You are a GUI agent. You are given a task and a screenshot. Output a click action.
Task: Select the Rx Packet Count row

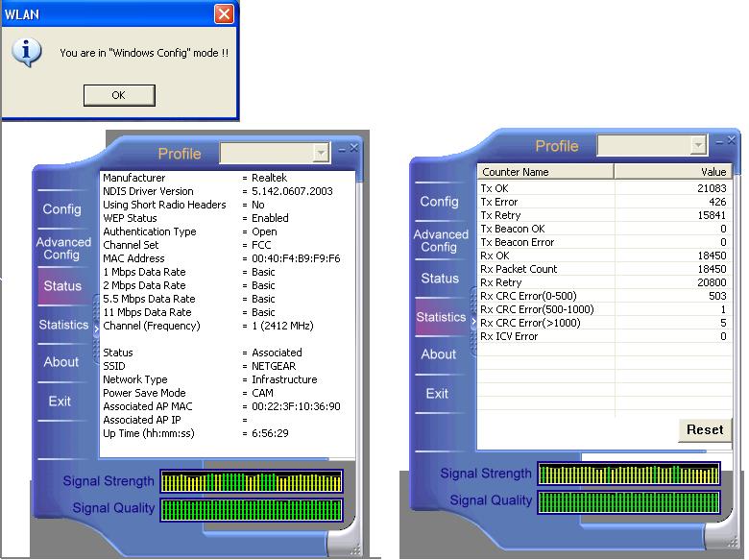click(x=604, y=269)
